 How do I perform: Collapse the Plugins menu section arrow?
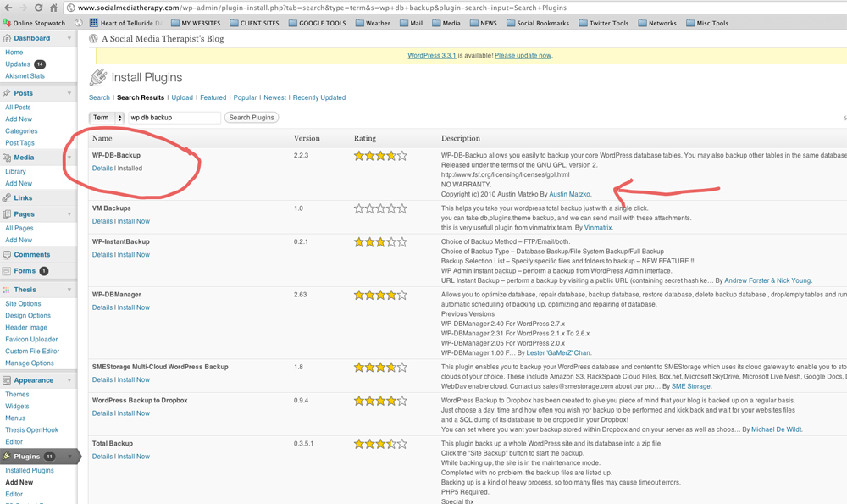point(69,457)
